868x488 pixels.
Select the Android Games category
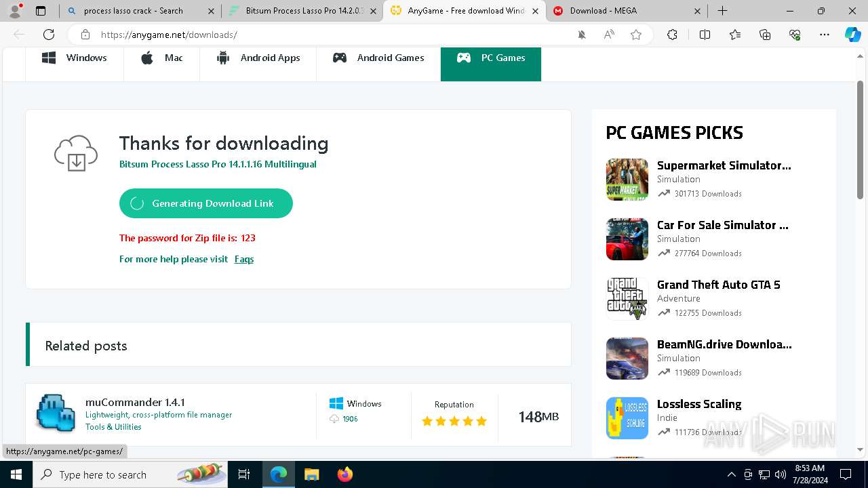tap(378, 58)
